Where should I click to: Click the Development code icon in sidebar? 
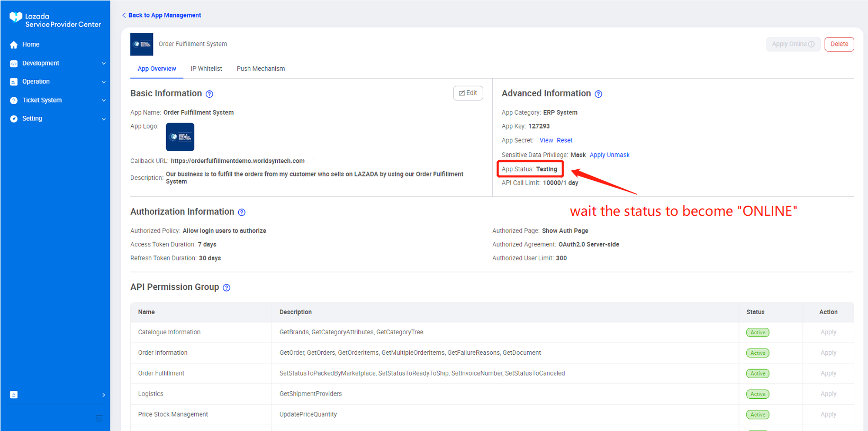pyautogui.click(x=14, y=63)
